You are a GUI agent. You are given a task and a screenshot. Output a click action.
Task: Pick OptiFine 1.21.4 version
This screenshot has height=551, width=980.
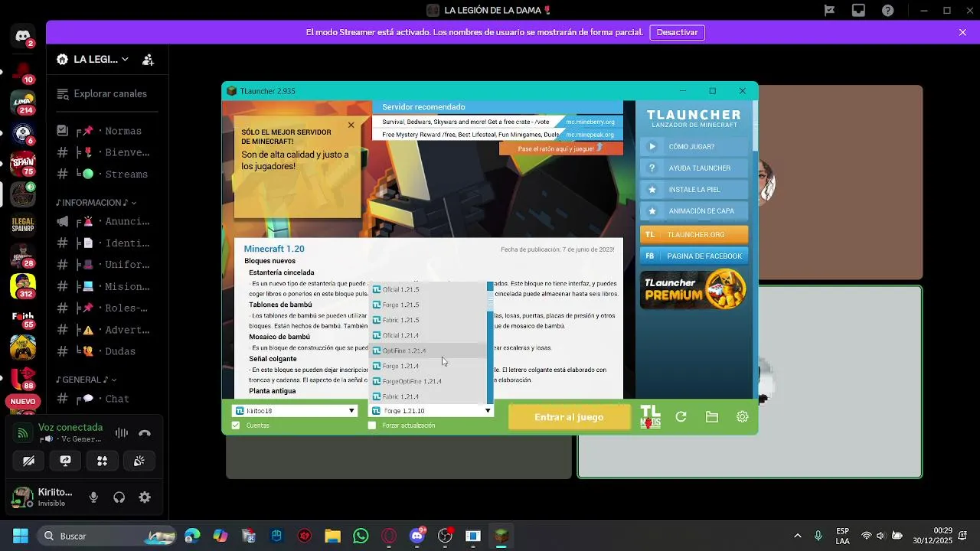[x=428, y=350]
